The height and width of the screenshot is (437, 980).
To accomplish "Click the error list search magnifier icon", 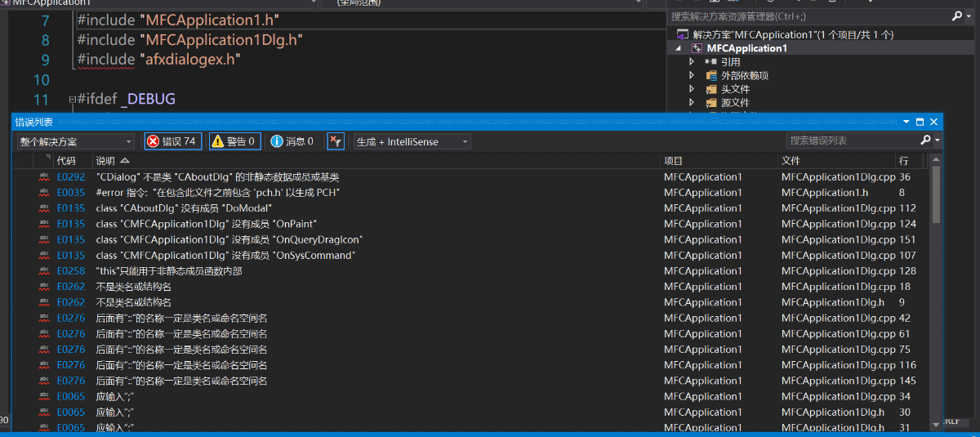I will click(925, 140).
